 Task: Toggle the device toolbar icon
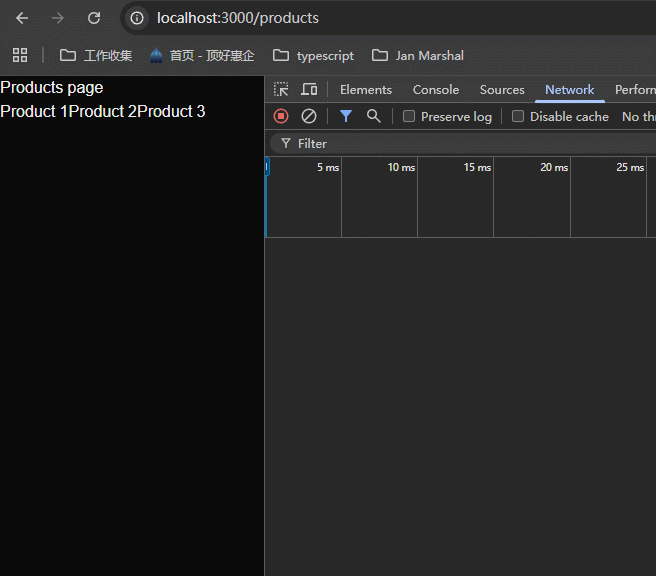(x=309, y=90)
